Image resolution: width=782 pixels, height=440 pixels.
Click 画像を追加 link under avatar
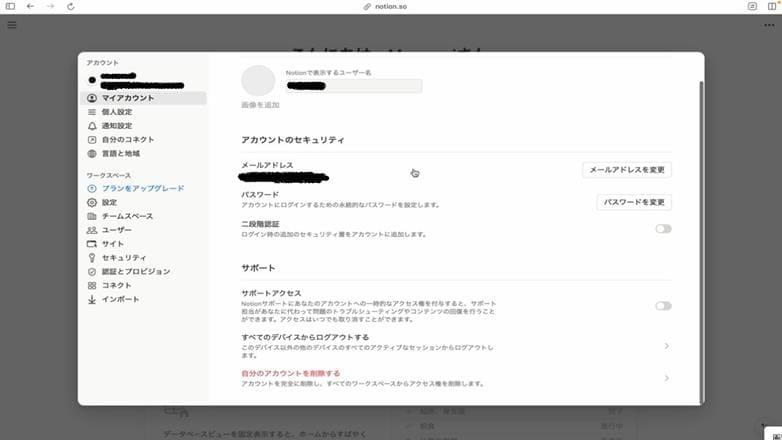[x=260, y=105]
